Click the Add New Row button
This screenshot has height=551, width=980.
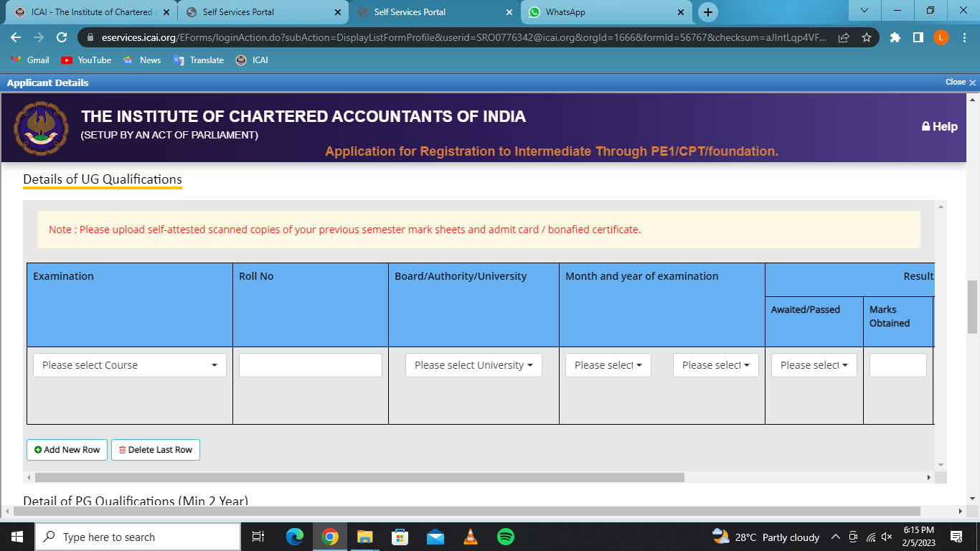pyautogui.click(x=67, y=450)
